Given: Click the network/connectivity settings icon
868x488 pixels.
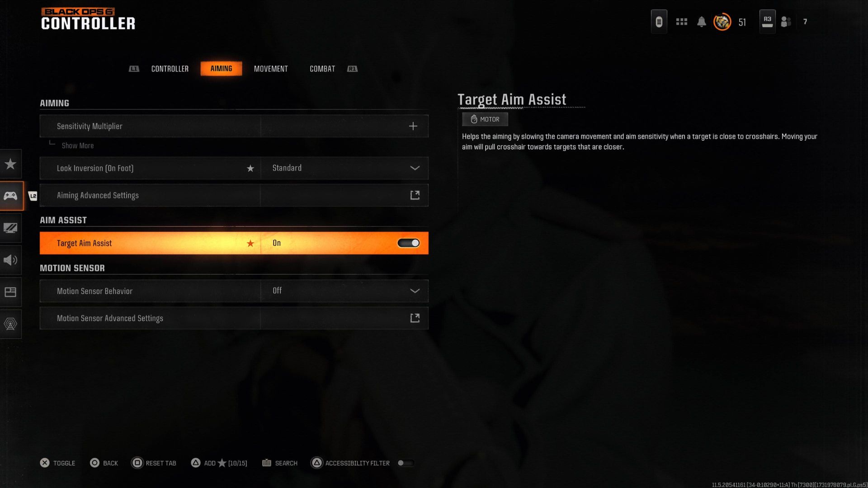Looking at the screenshot, I should click(11, 324).
